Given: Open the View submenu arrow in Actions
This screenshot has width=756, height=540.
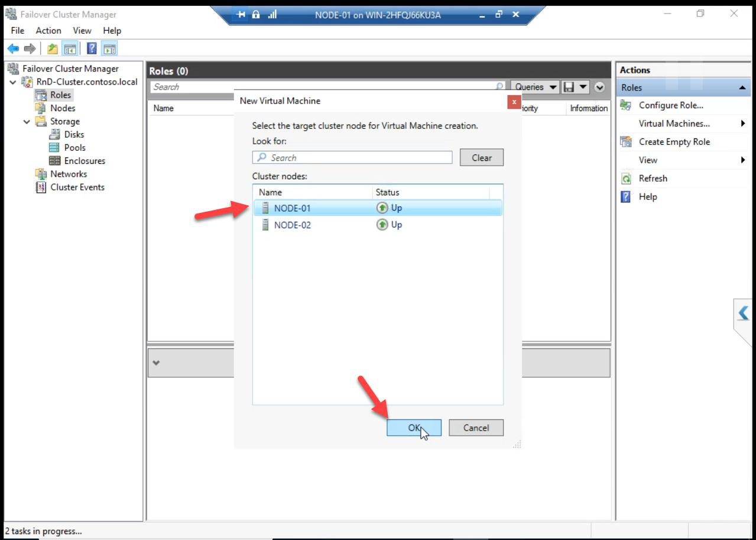Looking at the screenshot, I should 743,160.
